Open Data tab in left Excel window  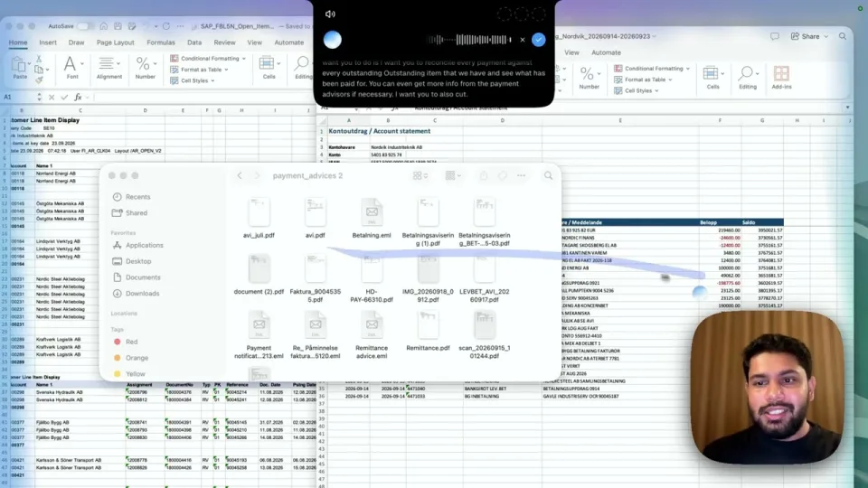[194, 42]
